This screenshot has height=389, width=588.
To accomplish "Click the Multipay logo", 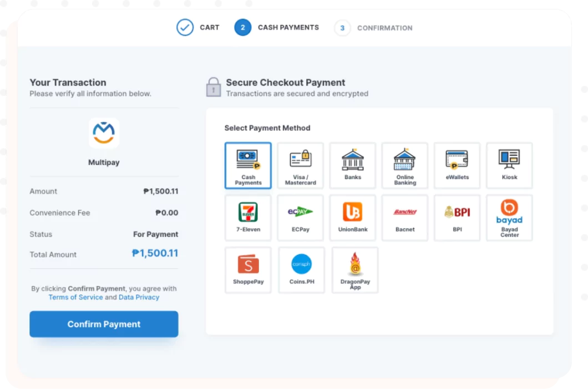I will click(x=104, y=133).
